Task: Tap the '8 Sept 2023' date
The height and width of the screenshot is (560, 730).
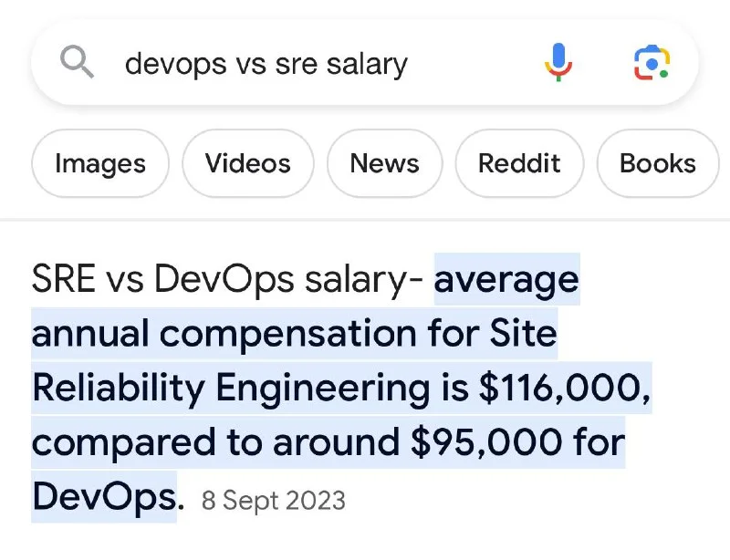Action: point(273,501)
